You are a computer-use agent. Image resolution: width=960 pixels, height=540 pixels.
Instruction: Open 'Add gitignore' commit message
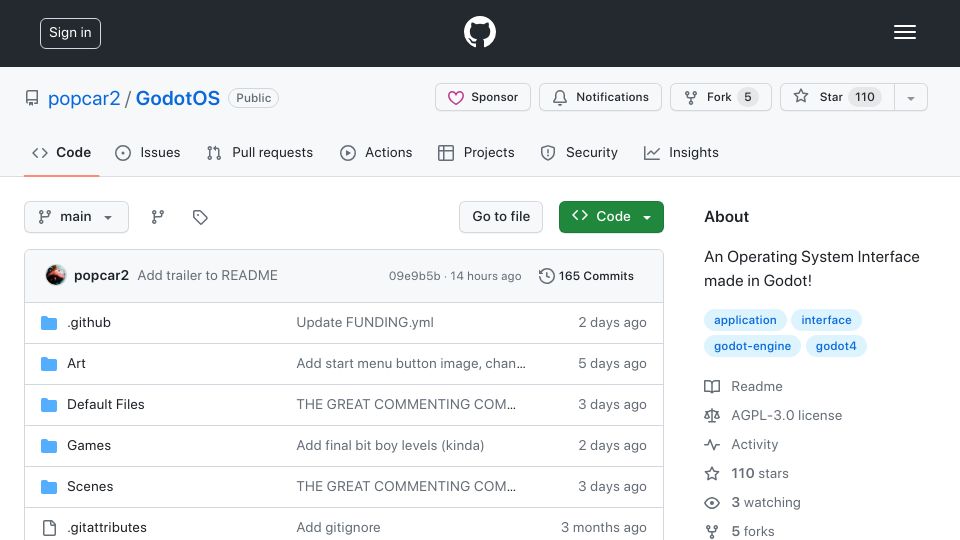coord(338,528)
